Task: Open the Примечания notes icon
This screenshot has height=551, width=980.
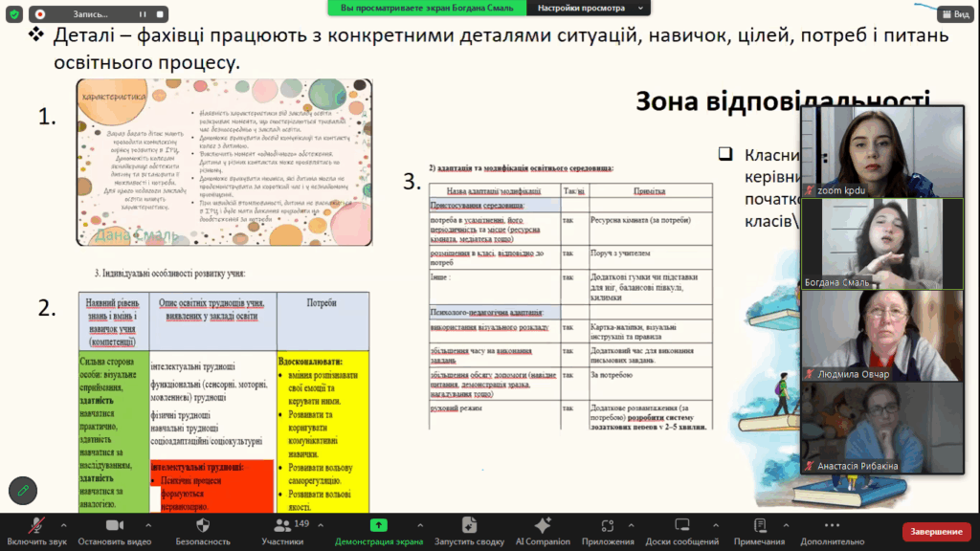Action: [x=760, y=526]
